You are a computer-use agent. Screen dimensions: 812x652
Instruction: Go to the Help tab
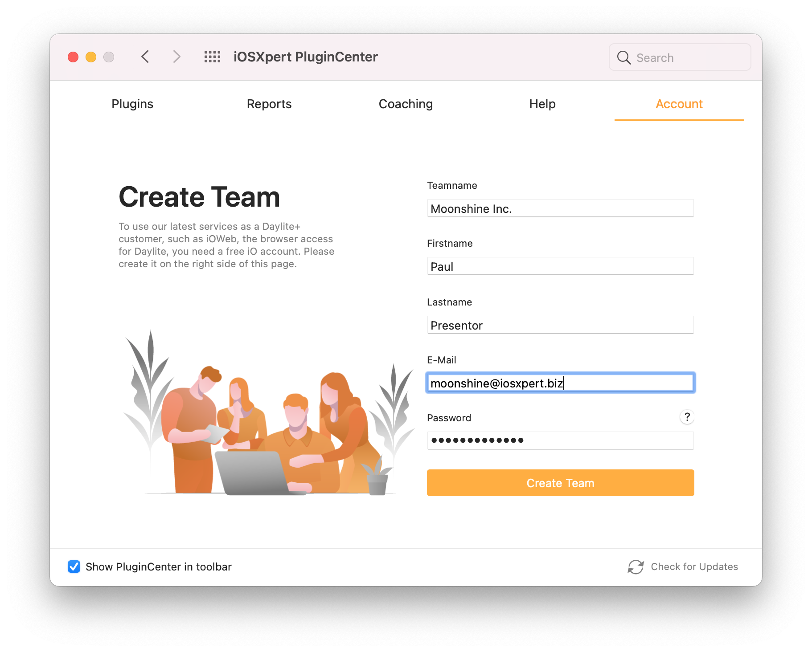542,104
